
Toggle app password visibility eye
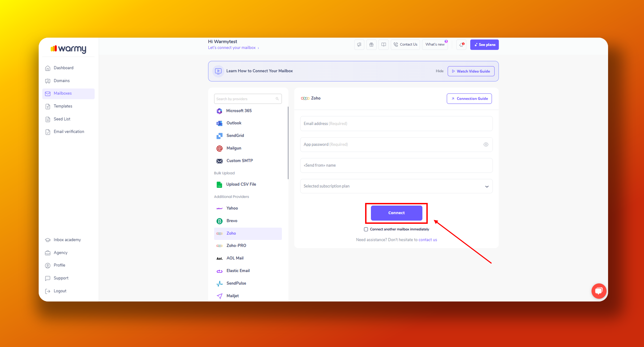point(486,144)
